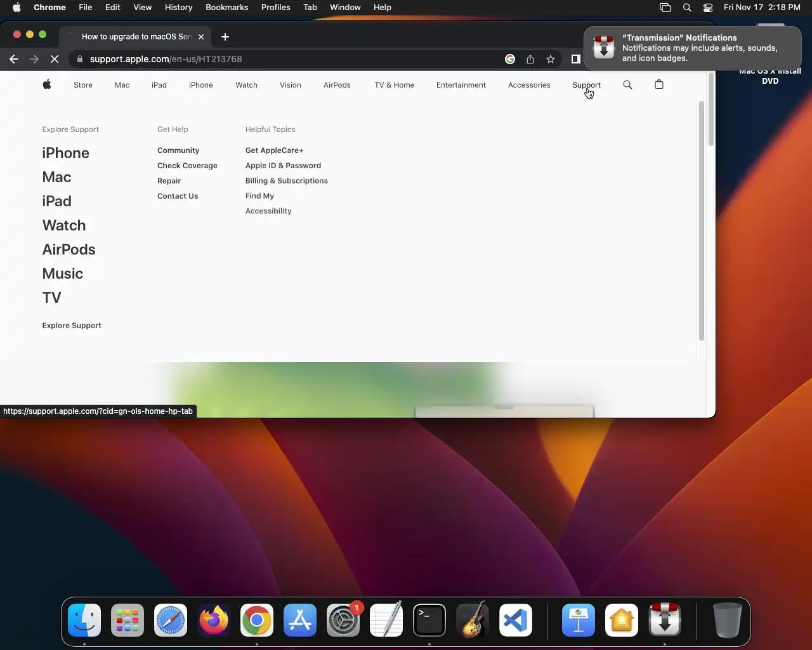The image size is (812, 650).
Task: Open Find My topic link
Action: point(259,196)
